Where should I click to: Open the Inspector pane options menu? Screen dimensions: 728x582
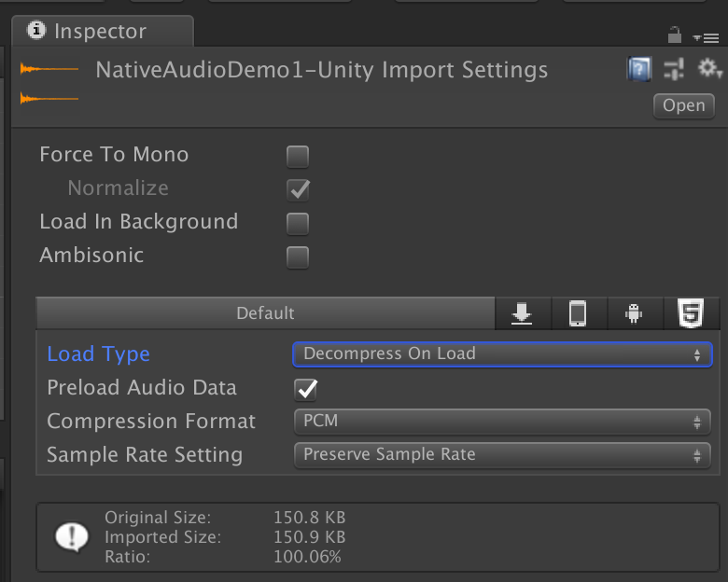[x=706, y=37]
